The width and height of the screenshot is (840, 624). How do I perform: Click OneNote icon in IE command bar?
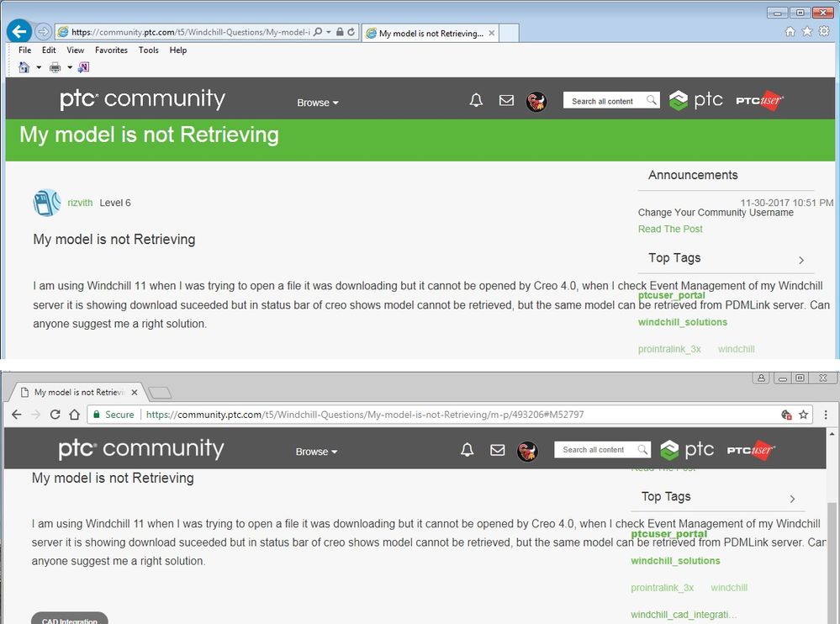(x=83, y=67)
